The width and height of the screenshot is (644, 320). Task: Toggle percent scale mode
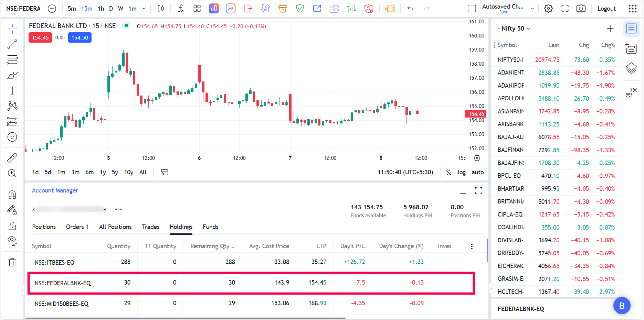pos(449,172)
